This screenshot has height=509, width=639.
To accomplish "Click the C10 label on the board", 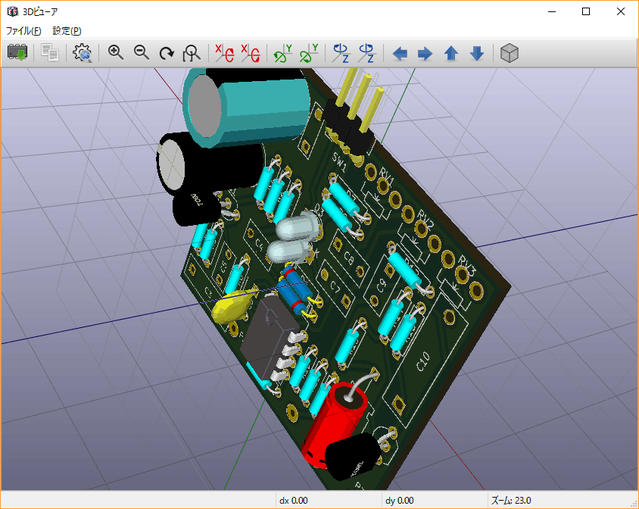I will coord(423,361).
